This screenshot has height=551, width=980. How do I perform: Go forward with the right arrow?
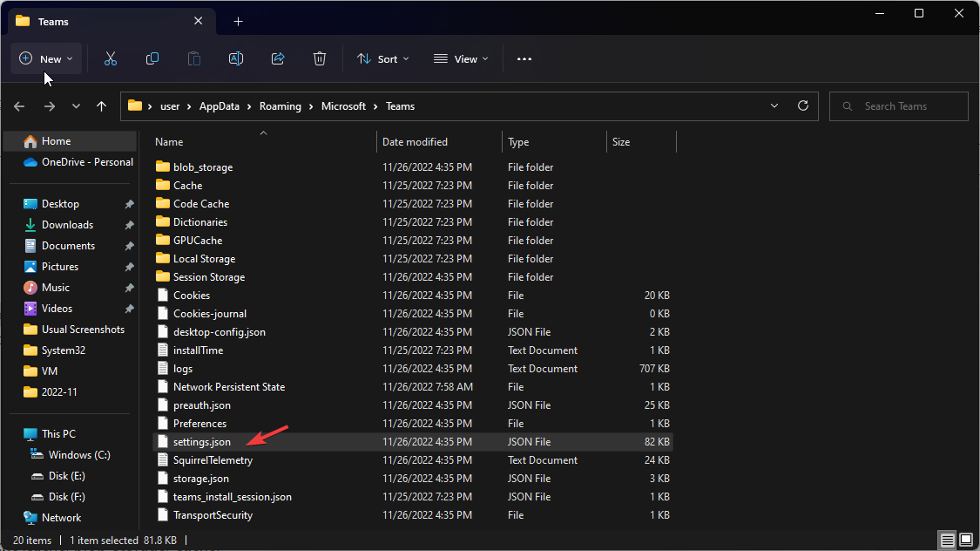[x=50, y=106]
